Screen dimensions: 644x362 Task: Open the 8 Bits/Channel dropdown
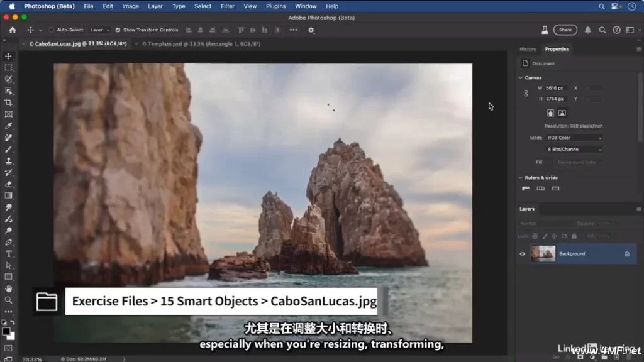tap(574, 150)
